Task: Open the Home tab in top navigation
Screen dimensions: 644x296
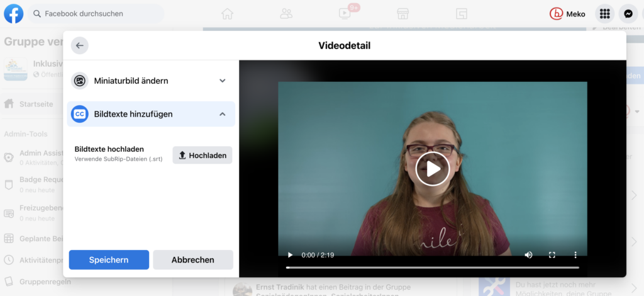Action: coord(227,14)
